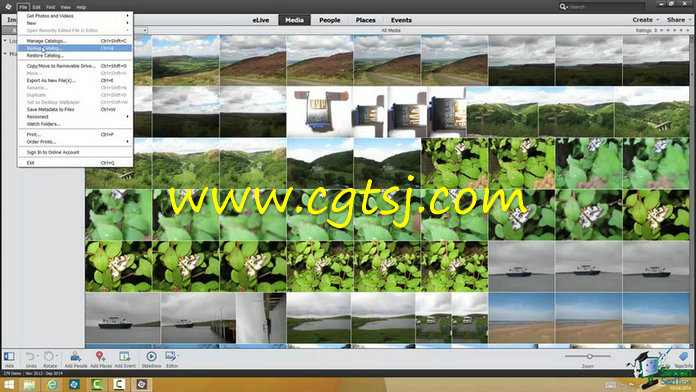Expand the New submenu
Screen dimensions: 696x392
click(x=75, y=23)
